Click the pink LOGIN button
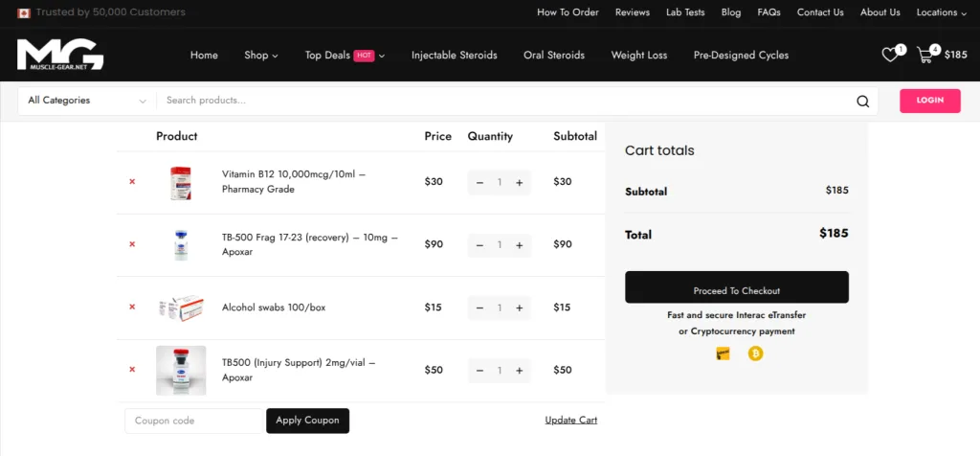Viewport: 980px width, 456px height. tap(930, 101)
